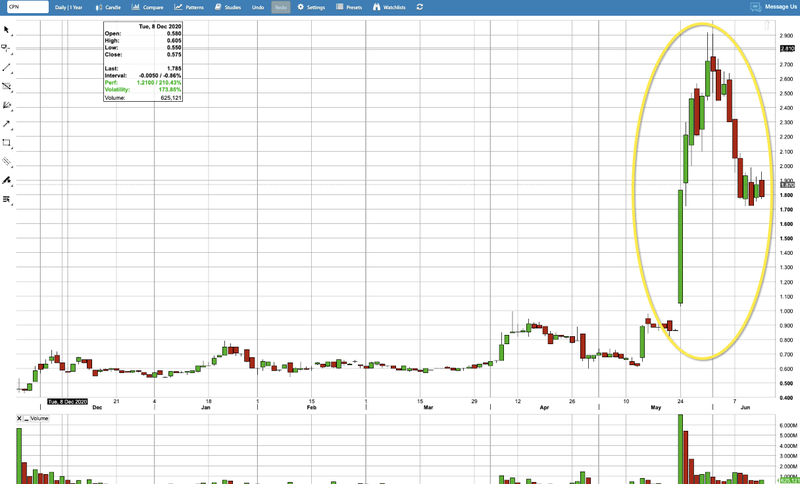The width and height of the screenshot is (800, 484).
Task: Click the Volume study label
Action: pyautogui.click(x=39, y=419)
